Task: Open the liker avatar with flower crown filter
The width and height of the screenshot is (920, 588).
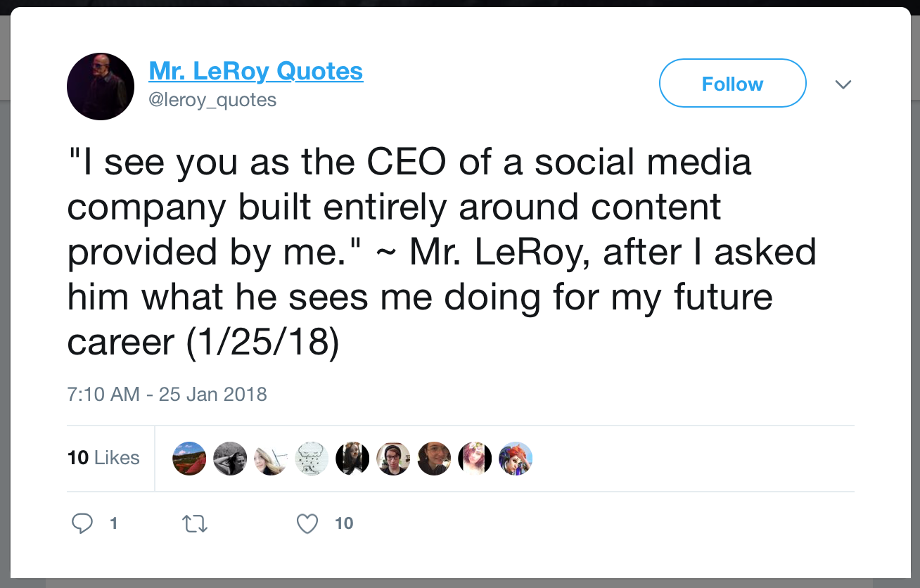Action: pyautogui.click(x=475, y=459)
